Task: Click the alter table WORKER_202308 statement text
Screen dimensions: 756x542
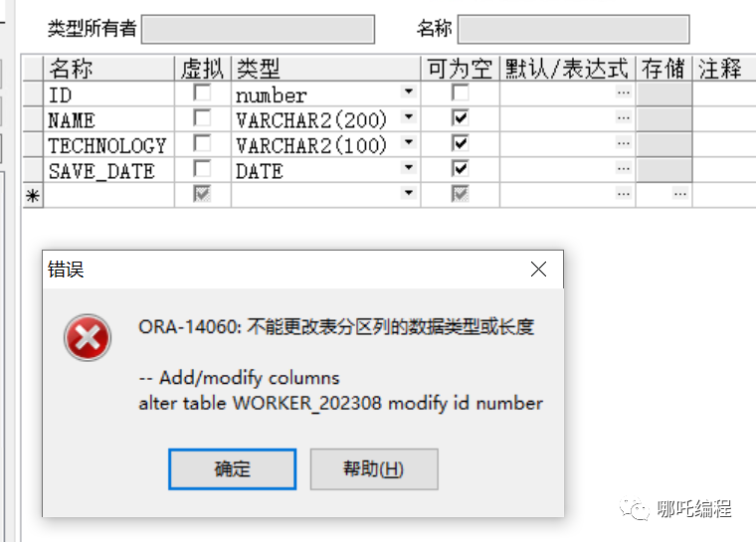Action: click(341, 403)
